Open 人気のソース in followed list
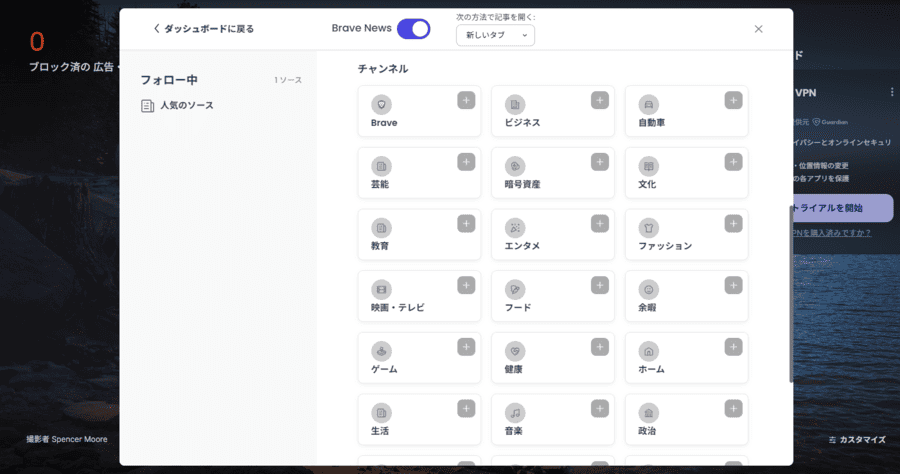The height and width of the screenshot is (474, 900). click(178, 106)
